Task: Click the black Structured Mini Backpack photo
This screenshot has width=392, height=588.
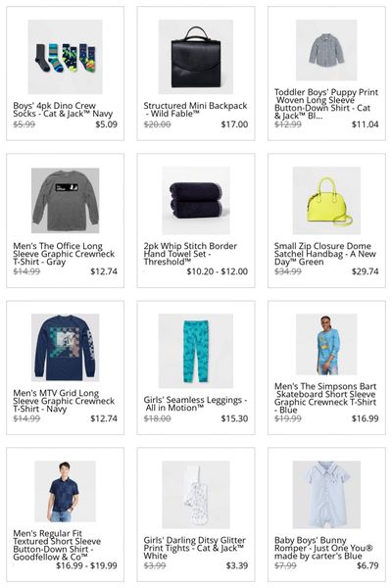Action: click(x=196, y=57)
